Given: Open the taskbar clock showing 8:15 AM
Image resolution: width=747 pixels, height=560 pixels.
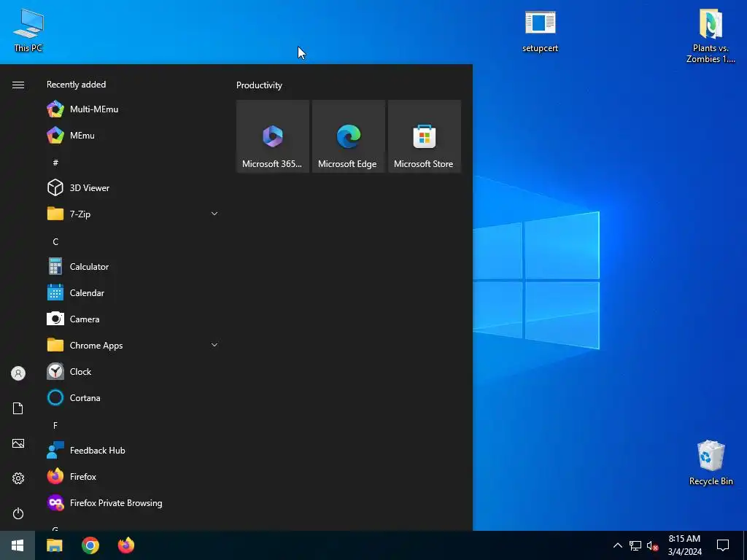Looking at the screenshot, I should click(684, 545).
